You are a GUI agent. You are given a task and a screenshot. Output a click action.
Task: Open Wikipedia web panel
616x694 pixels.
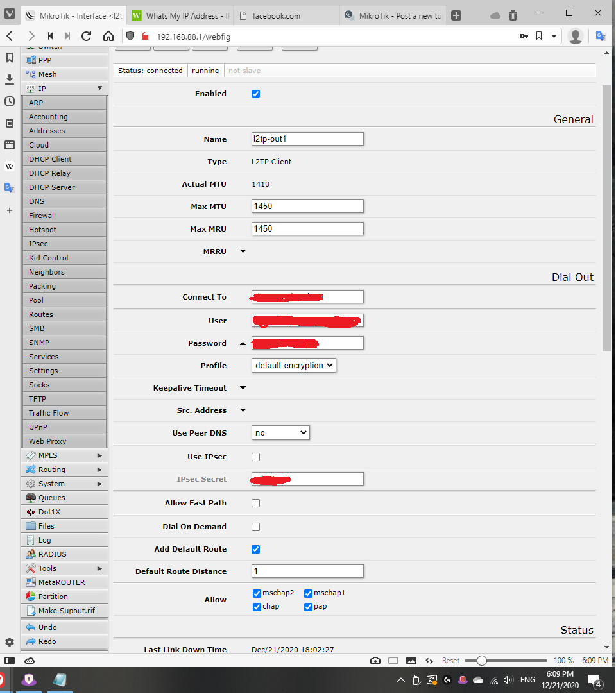pyautogui.click(x=9, y=166)
